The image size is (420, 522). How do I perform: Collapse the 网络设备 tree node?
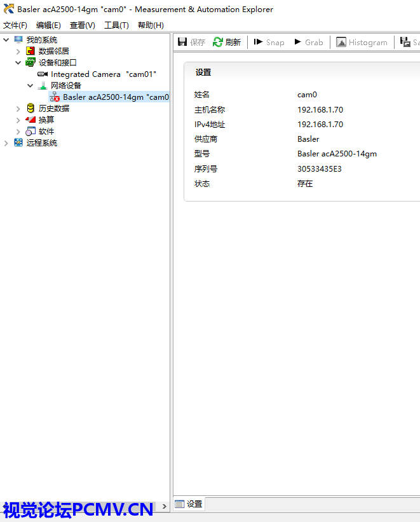pos(30,86)
